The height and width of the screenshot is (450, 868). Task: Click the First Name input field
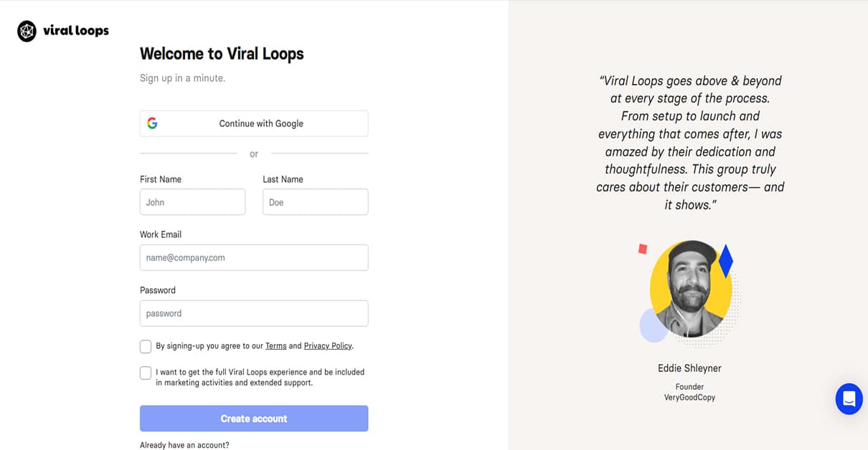192,201
